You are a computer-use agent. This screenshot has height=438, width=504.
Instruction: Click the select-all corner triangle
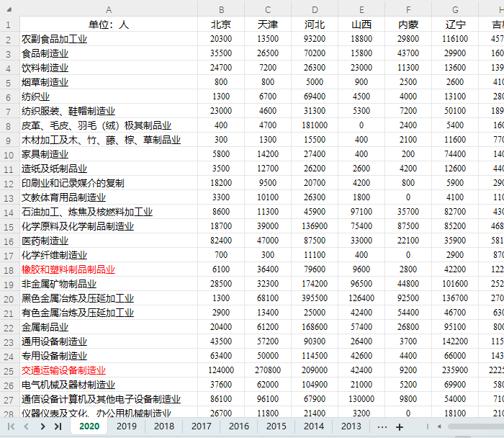tap(9, 9)
